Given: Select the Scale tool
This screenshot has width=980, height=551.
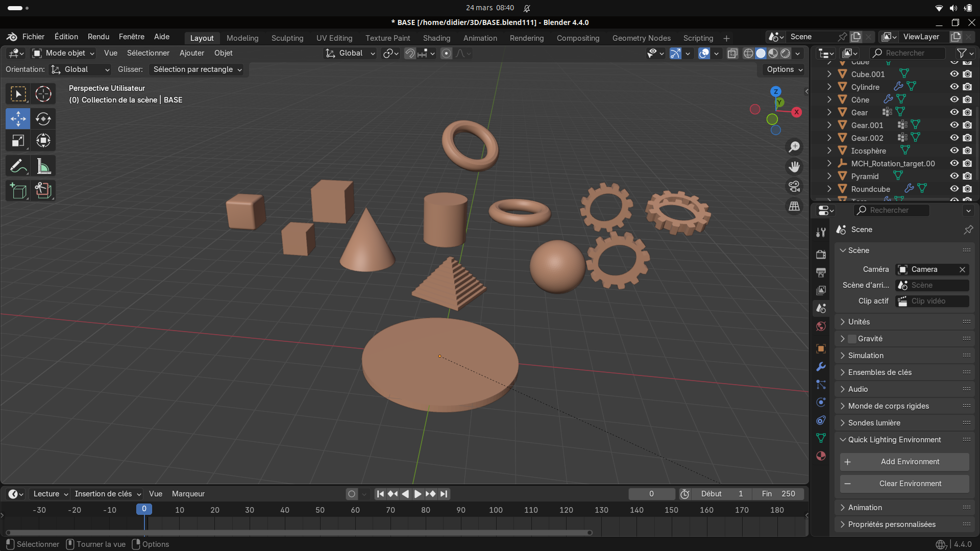Looking at the screenshot, I should tap(18, 141).
